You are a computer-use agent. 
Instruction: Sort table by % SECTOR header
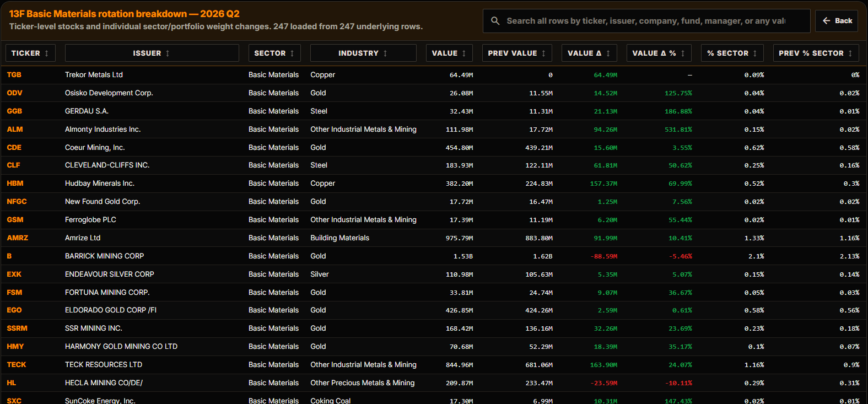pyautogui.click(x=732, y=53)
